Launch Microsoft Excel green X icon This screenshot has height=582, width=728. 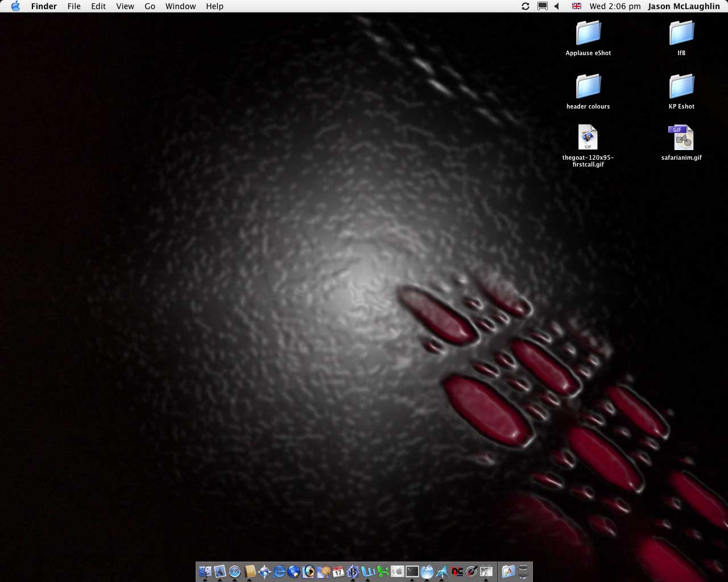pos(382,571)
